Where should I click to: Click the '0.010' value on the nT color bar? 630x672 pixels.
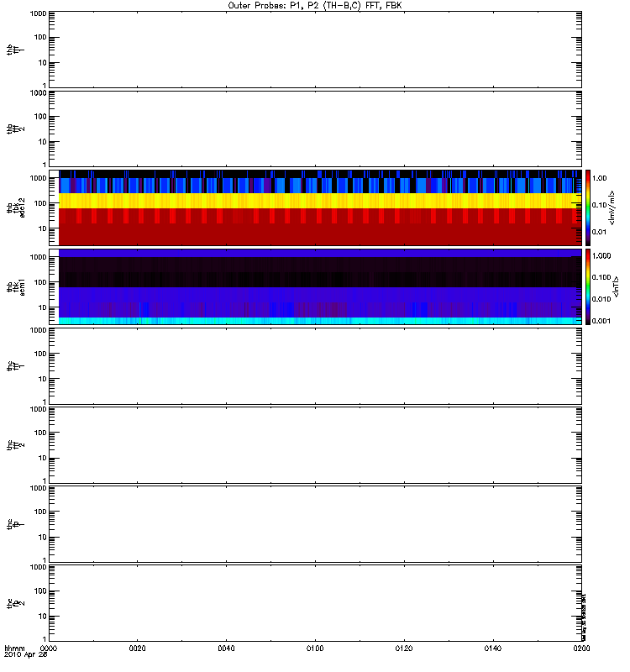tap(601, 299)
